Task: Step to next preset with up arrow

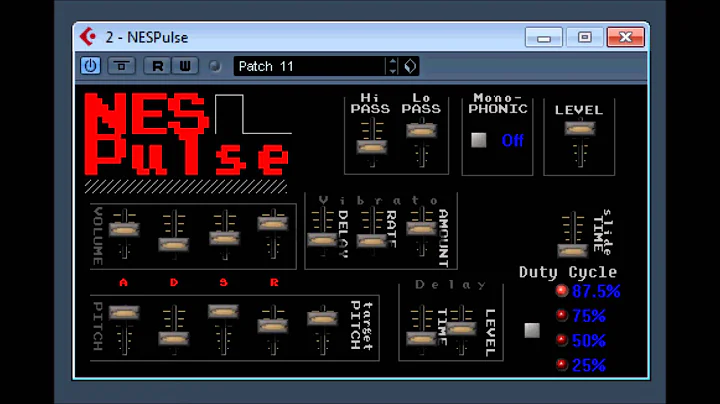Action: click(393, 62)
